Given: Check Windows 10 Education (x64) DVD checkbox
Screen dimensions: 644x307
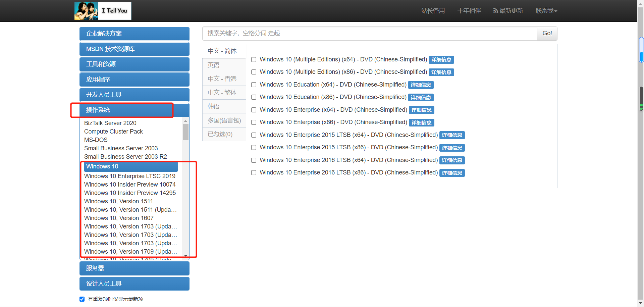Looking at the screenshot, I should (254, 85).
